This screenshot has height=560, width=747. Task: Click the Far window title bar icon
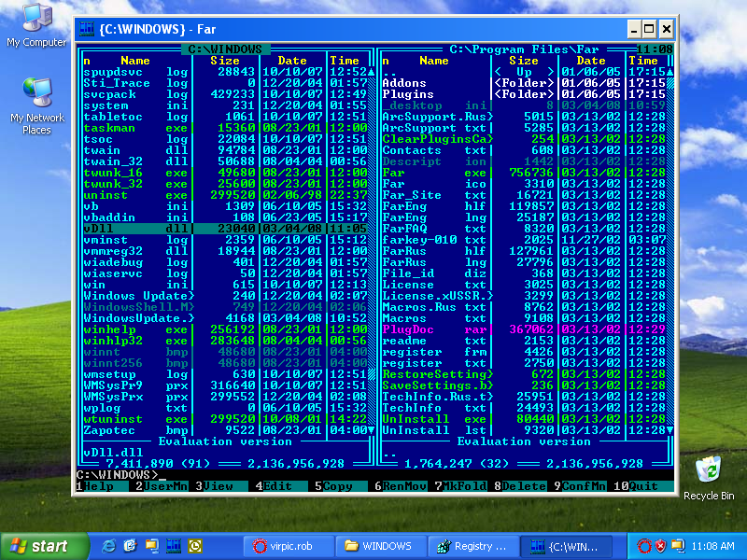[x=87, y=29]
